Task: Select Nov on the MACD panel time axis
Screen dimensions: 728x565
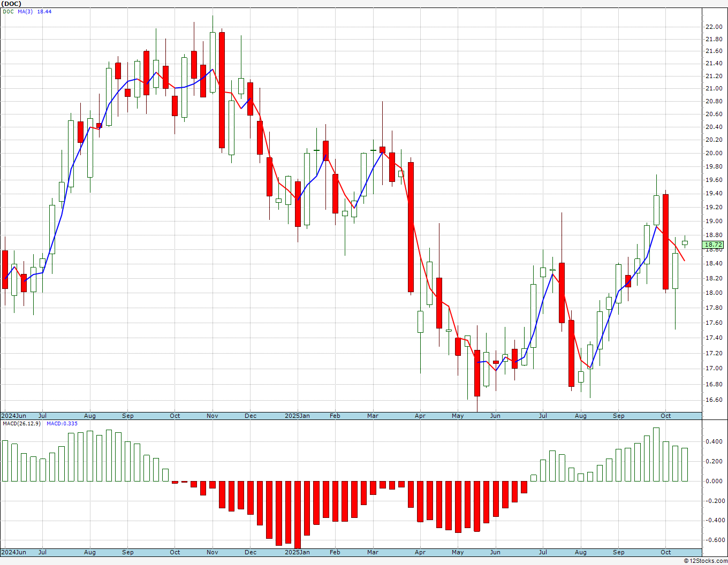Action: click(213, 552)
